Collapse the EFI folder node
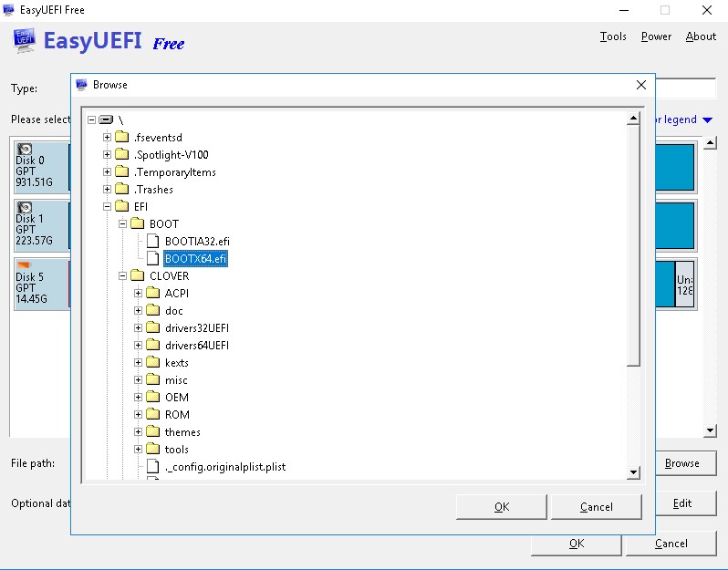Viewport: 728px width, 570px height. 108,206
